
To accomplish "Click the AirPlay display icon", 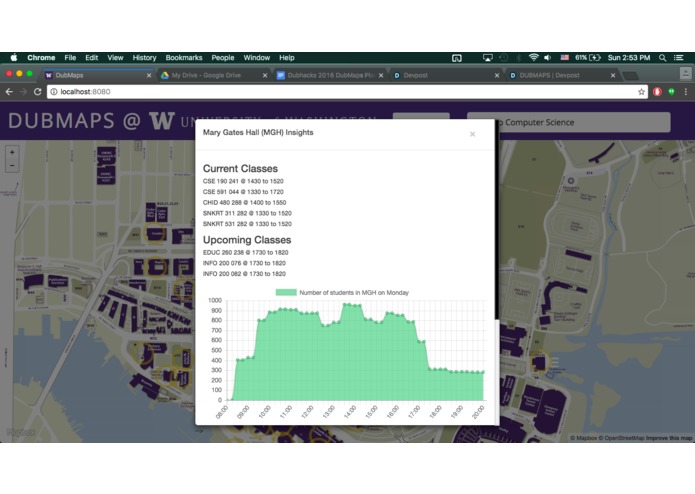I will pos(488,58).
